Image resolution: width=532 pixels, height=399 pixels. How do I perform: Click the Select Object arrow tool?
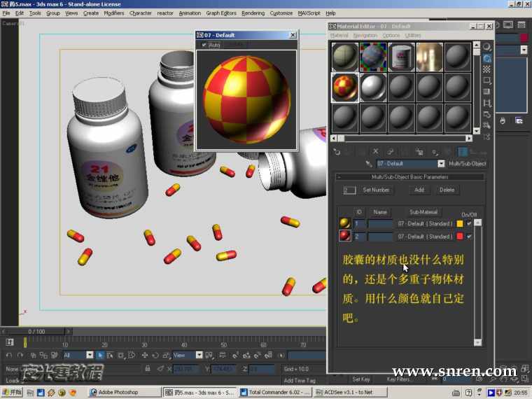tap(100, 356)
